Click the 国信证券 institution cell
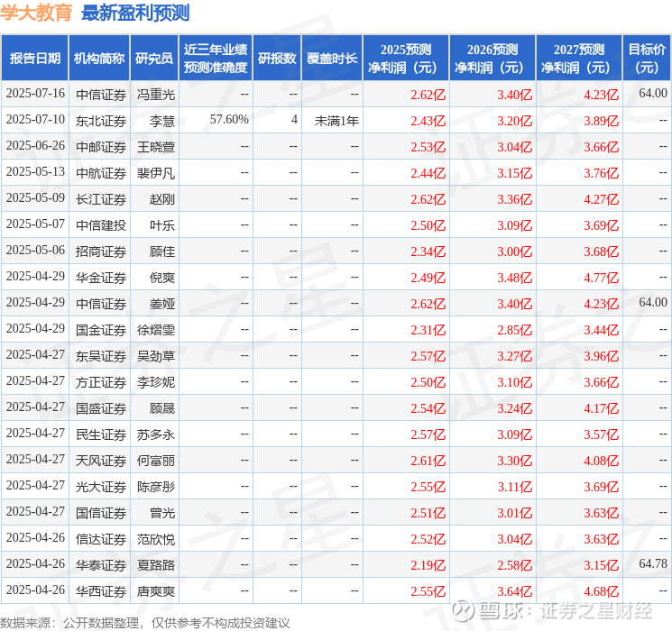The image size is (672, 631). (x=101, y=513)
